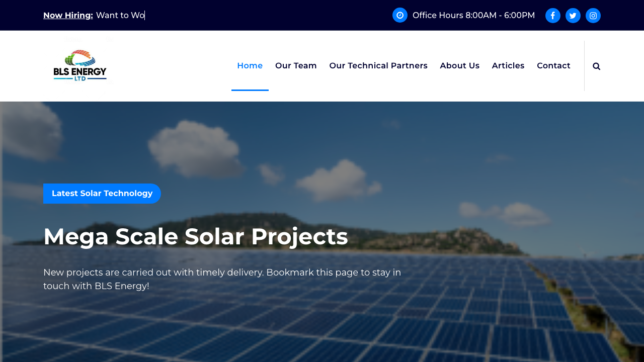Click the Office Hours text
The height and width of the screenshot is (362, 644).
pos(473,15)
